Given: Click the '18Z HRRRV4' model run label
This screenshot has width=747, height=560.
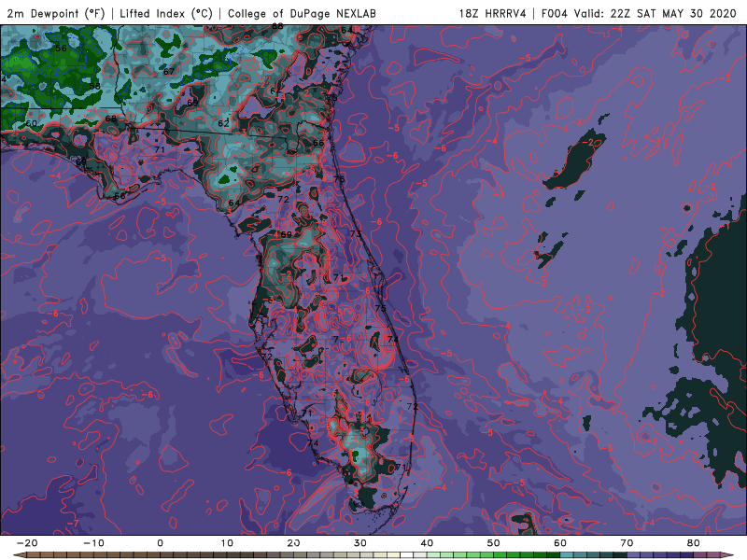Looking at the screenshot, I should (x=493, y=13).
